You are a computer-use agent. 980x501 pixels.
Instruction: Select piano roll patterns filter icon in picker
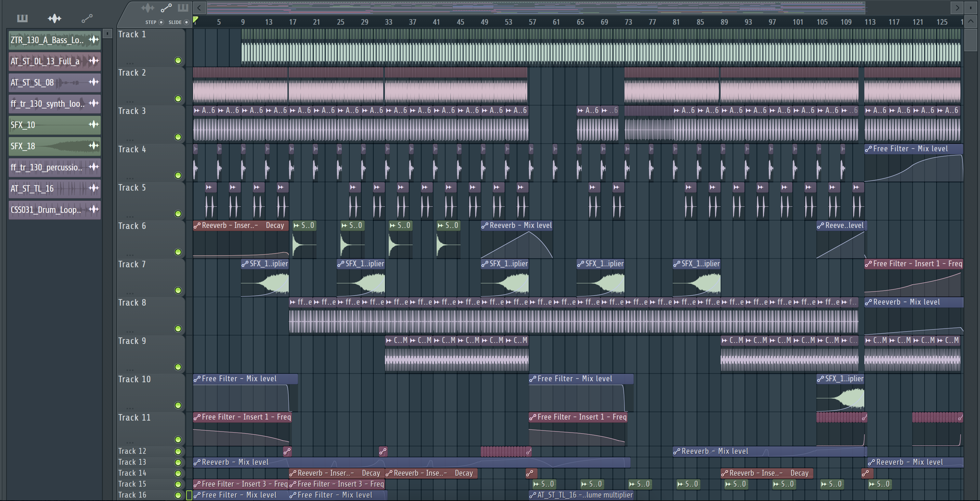(x=23, y=18)
